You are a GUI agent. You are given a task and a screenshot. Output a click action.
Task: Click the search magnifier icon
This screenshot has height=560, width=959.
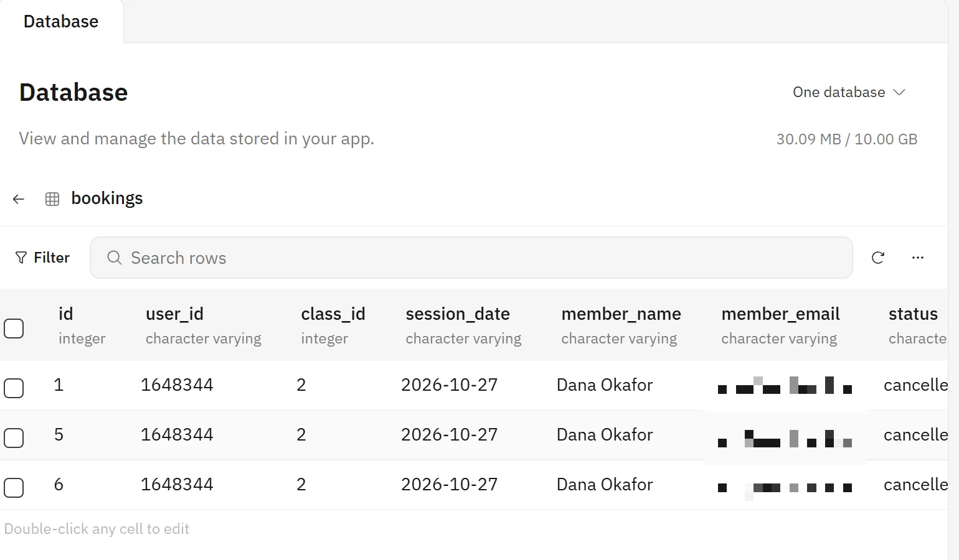(114, 258)
